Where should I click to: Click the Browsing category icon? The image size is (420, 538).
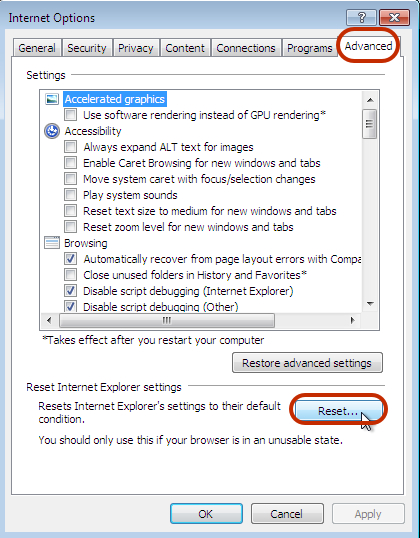52,243
